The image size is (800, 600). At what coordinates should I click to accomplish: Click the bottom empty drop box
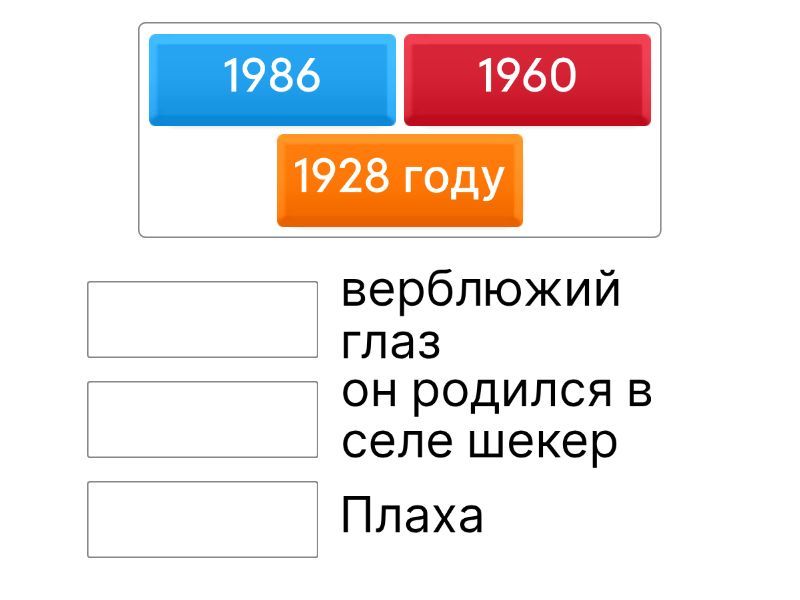[202, 519]
